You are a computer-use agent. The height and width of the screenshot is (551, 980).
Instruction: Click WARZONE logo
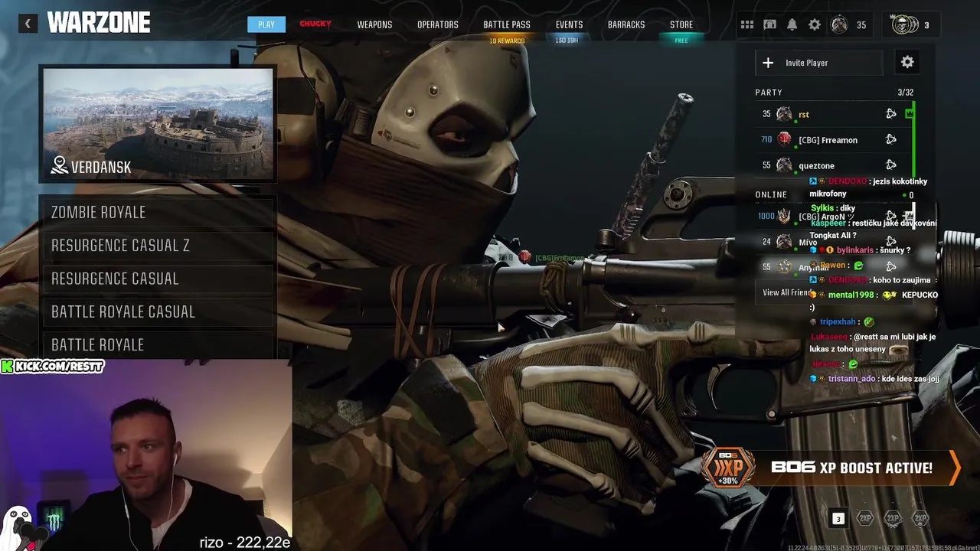tap(99, 23)
